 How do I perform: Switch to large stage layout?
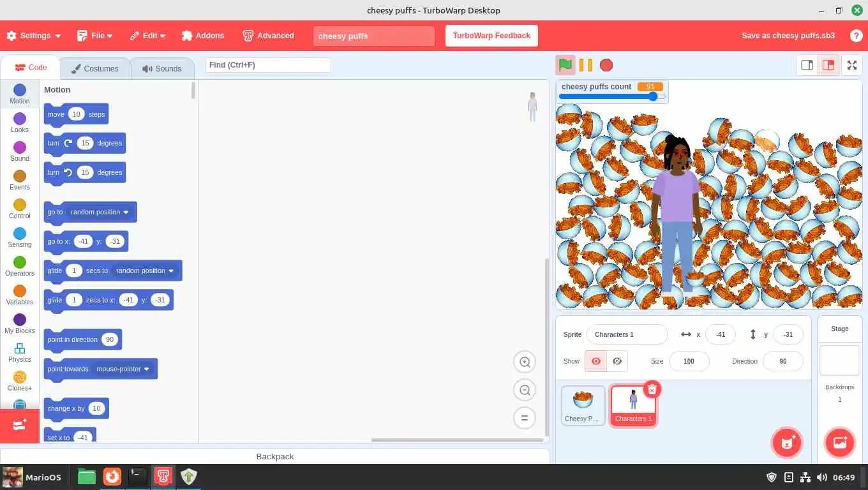(828, 65)
